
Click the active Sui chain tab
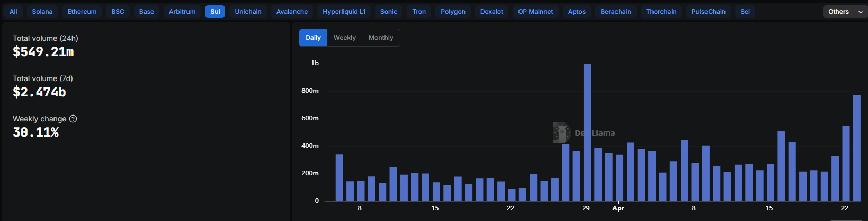(x=215, y=12)
